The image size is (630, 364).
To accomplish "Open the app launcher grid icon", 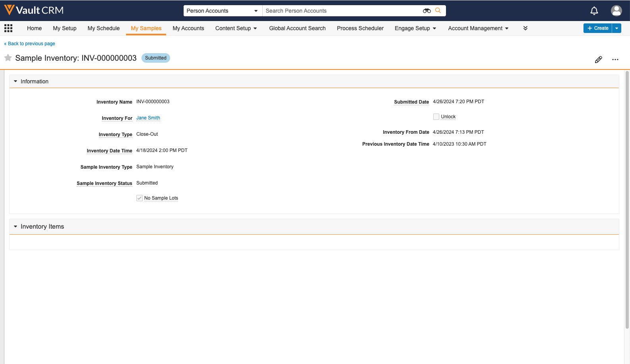I will point(8,28).
